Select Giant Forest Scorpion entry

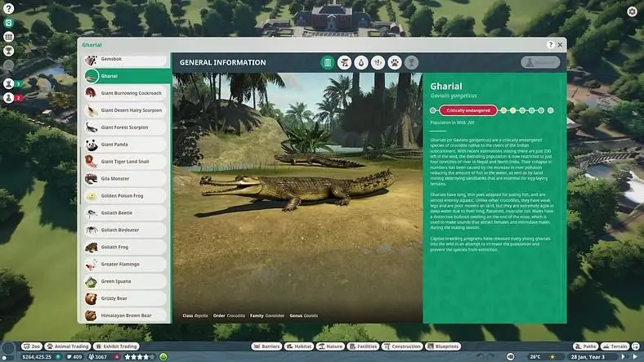tap(126, 127)
